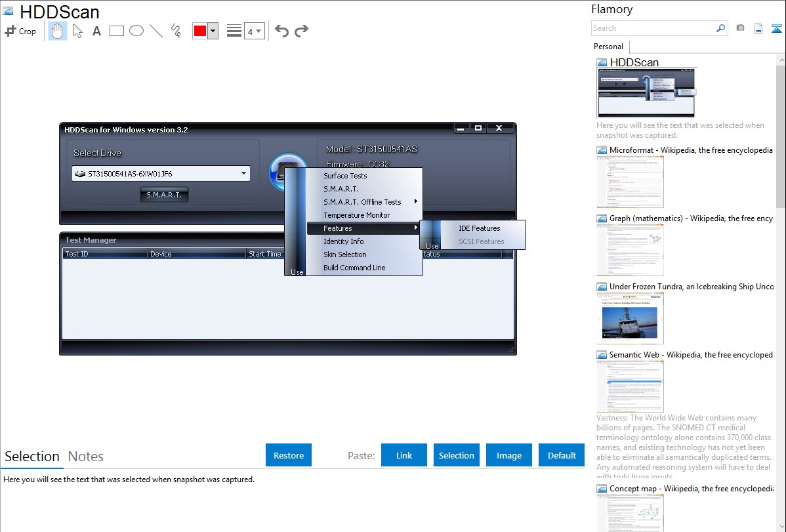Open the Microformat Wikipedia snapshot thumbnail
This screenshot has width=786, height=532.
coord(630,182)
